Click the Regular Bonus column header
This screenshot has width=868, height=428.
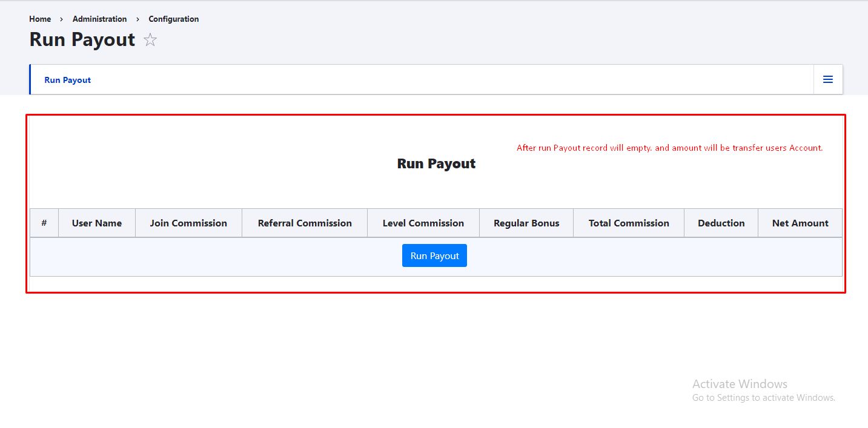[526, 223]
